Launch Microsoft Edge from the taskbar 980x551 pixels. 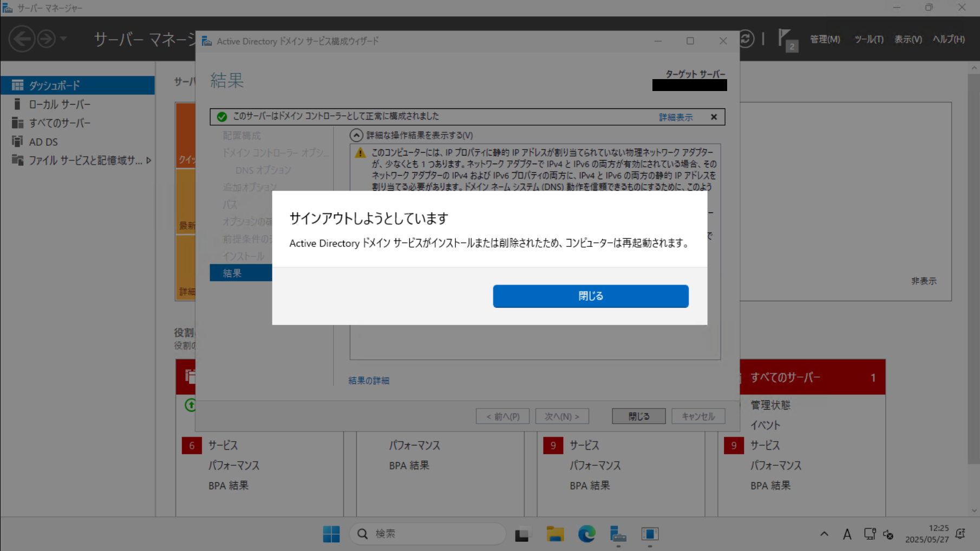pos(586,534)
